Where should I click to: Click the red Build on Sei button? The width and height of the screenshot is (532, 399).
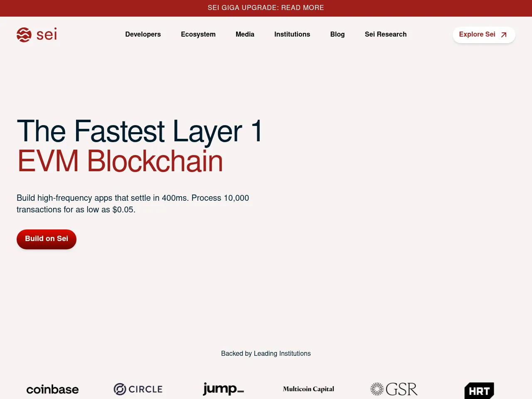pyautogui.click(x=47, y=239)
